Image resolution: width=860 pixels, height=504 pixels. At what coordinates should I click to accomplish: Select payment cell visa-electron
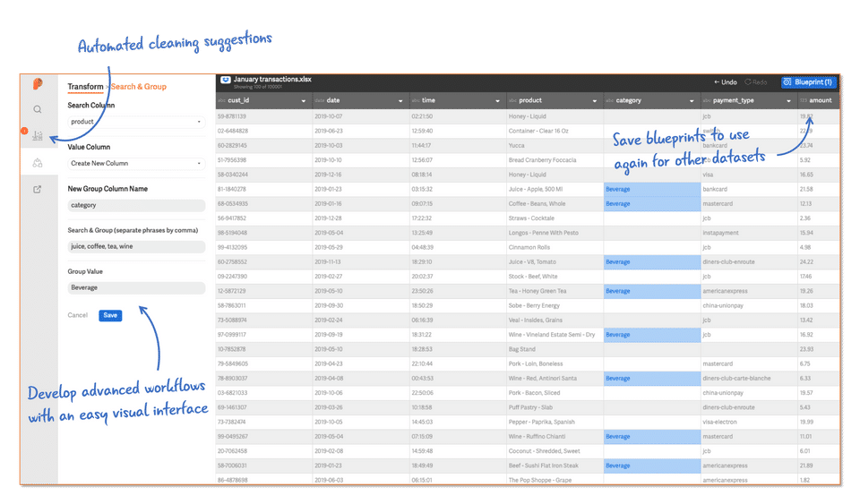coord(749,422)
